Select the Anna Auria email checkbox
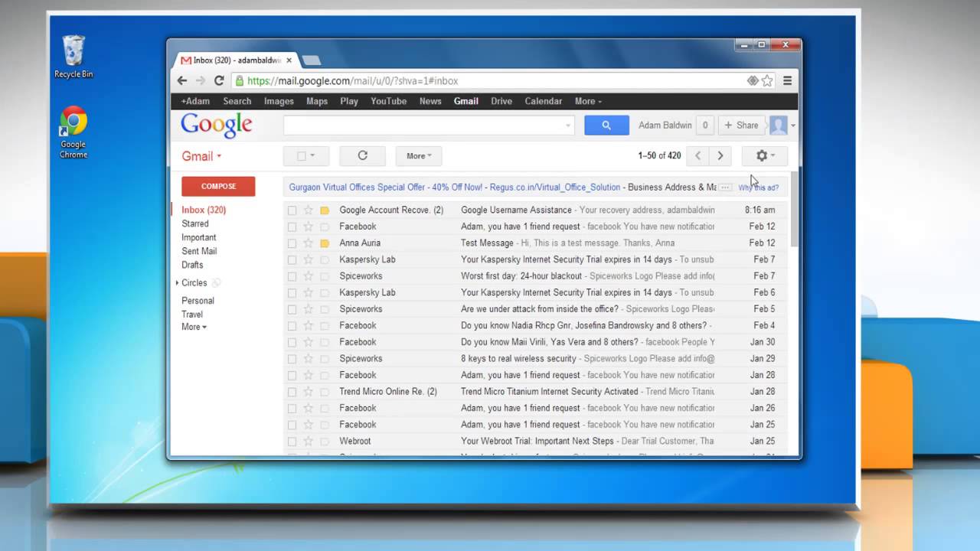Screen dimensions: 980x551 (x=292, y=243)
